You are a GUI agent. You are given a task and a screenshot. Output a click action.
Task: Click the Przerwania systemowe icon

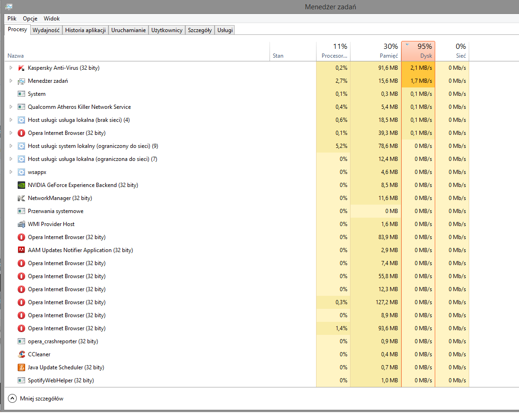[x=21, y=211]
